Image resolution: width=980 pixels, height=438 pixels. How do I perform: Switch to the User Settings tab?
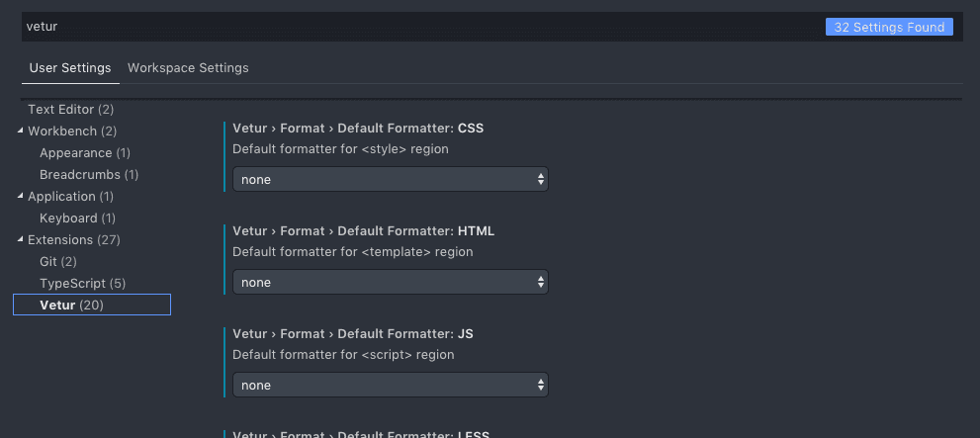click(70, 68)
